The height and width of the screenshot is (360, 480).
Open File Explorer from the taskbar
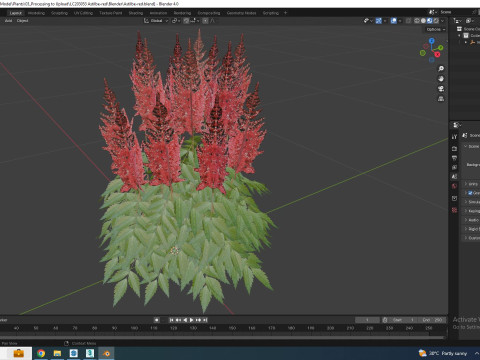pyautogui.click(x=57, y=353)
